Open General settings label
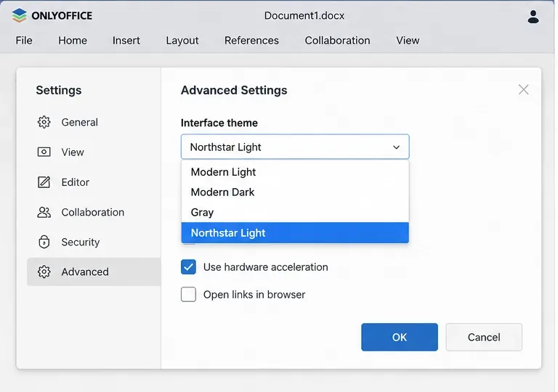The width and height of the screenshot is (558, 392). click(79, 123)
